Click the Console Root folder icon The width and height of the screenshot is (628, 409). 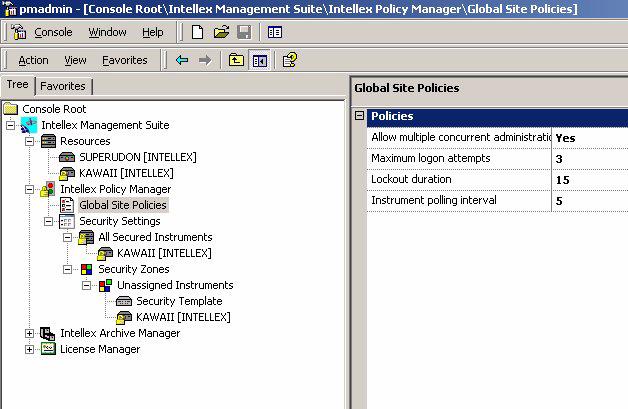point(11,109)
